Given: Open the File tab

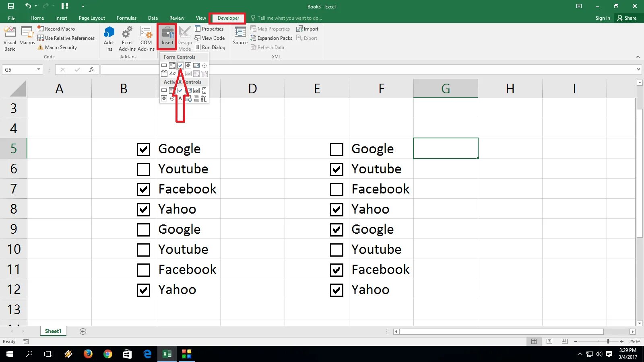Looking at the screenshot, I should click(x=12, y=18).
